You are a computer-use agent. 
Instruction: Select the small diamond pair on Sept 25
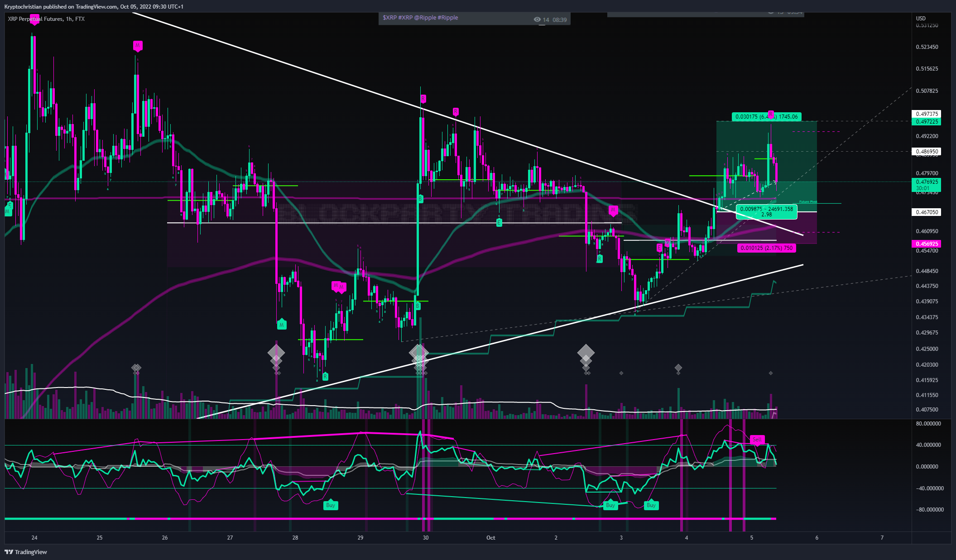point(136,368)
